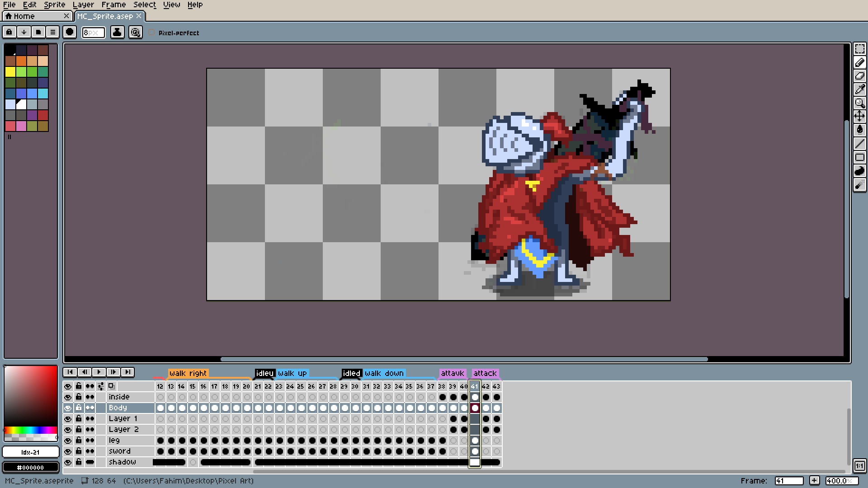
Task: Toggle lock on the sword layer
Action: click(79, 451)
